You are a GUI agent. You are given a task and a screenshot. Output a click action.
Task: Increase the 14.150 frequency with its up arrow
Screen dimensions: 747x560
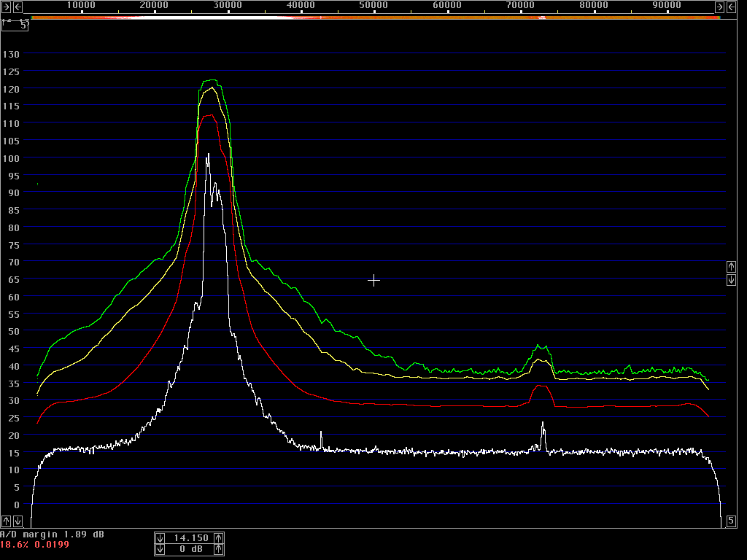click(219, 538)
